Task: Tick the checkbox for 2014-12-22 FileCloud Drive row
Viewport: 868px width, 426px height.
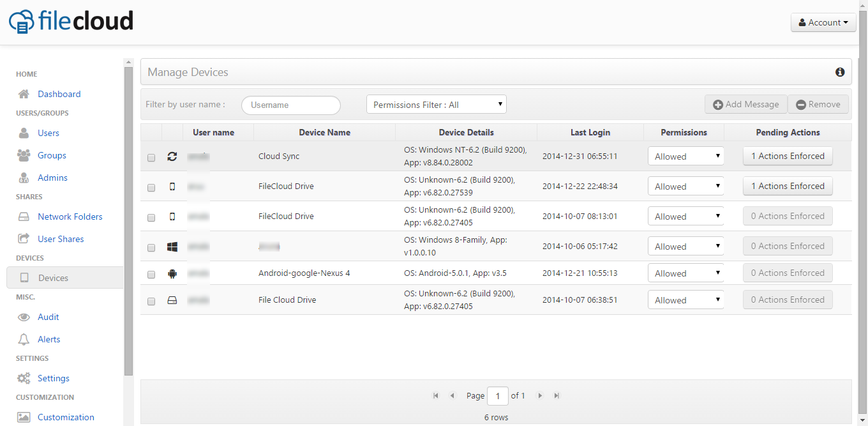Action: coord(151,188)
